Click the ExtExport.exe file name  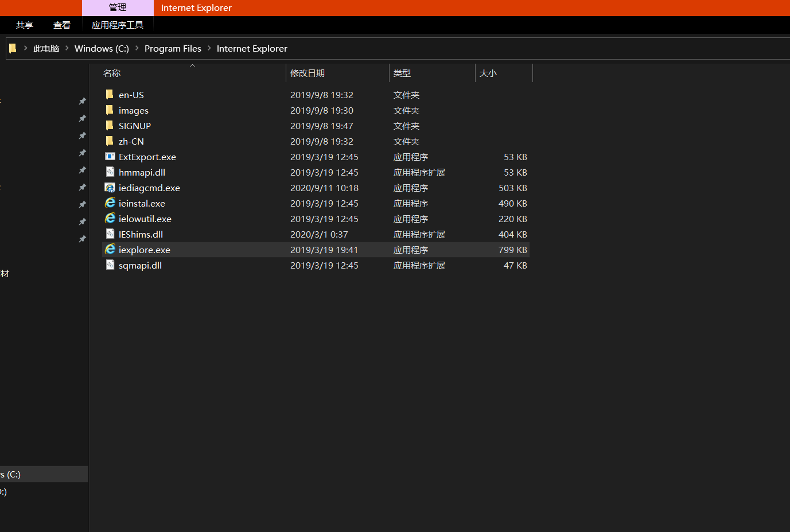click(147, 157)
